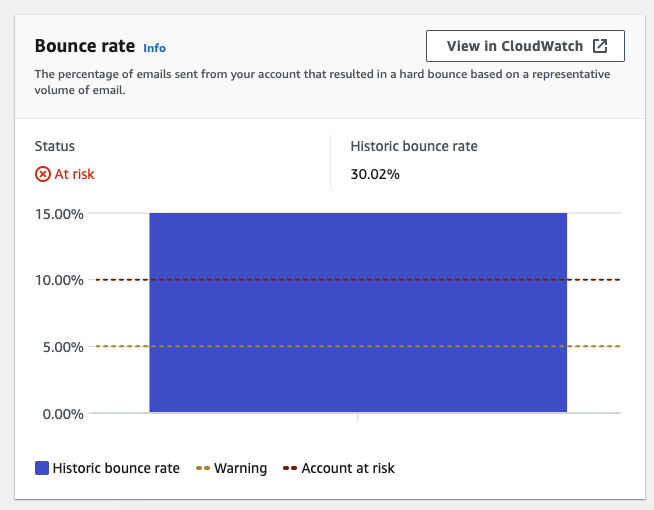Image resolution: width=654 pixels, height=510 pixels.
Task: Click the external link icon in CloudWatch button
Action: 600,46
